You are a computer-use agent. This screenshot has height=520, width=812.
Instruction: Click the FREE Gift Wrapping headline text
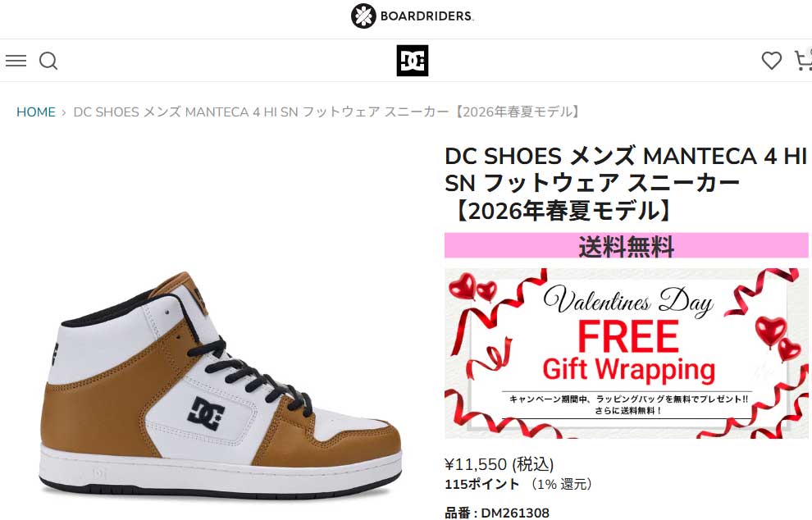(x=628, y=352)
